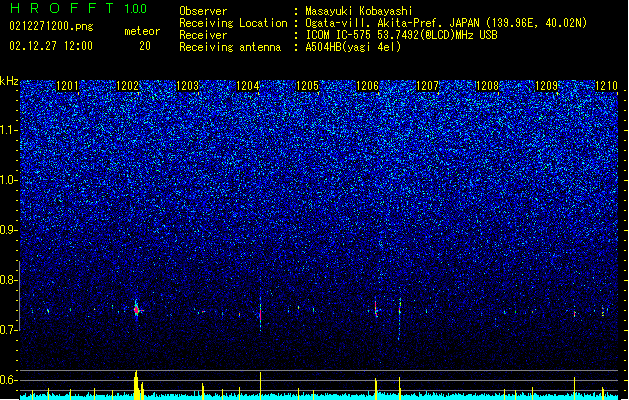Click the bright meteor echo at 1202
Image resolution: width=629 pixels, height=400 pixels.
tap(137, 310)
